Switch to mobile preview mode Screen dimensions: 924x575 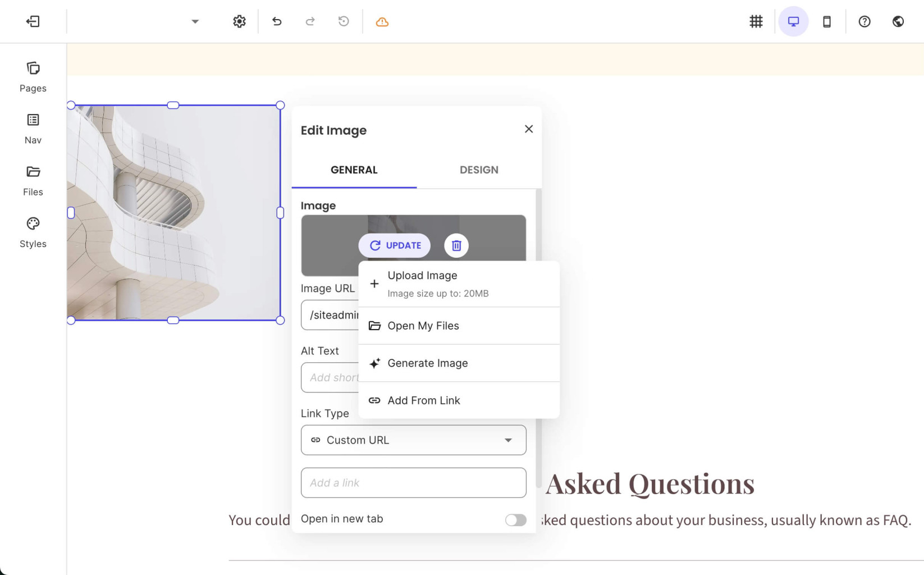click(x=827, y=21)
